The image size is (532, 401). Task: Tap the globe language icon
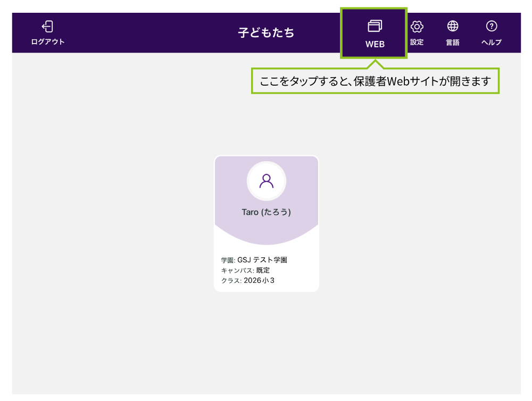(x=453, y=26)
